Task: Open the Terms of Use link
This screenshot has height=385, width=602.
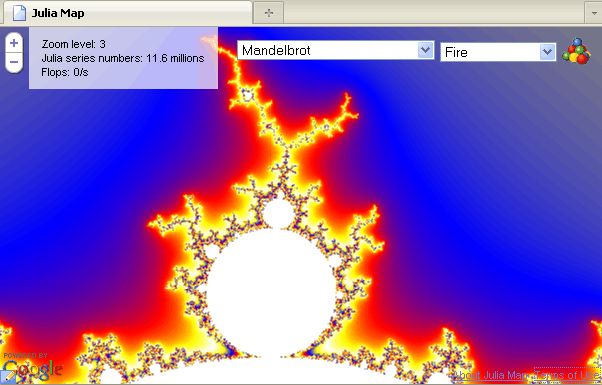Action: tap(567, 375)
